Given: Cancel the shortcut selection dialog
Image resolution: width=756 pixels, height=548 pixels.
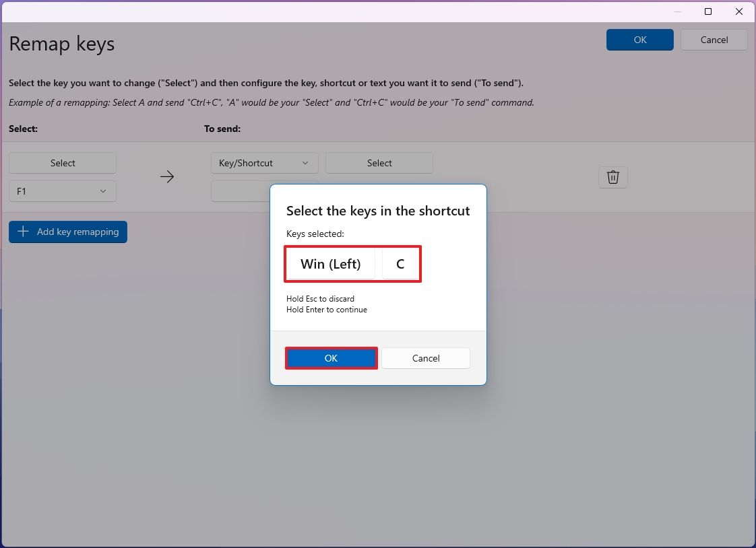Looking at the screenshot, I should [426, 358].
